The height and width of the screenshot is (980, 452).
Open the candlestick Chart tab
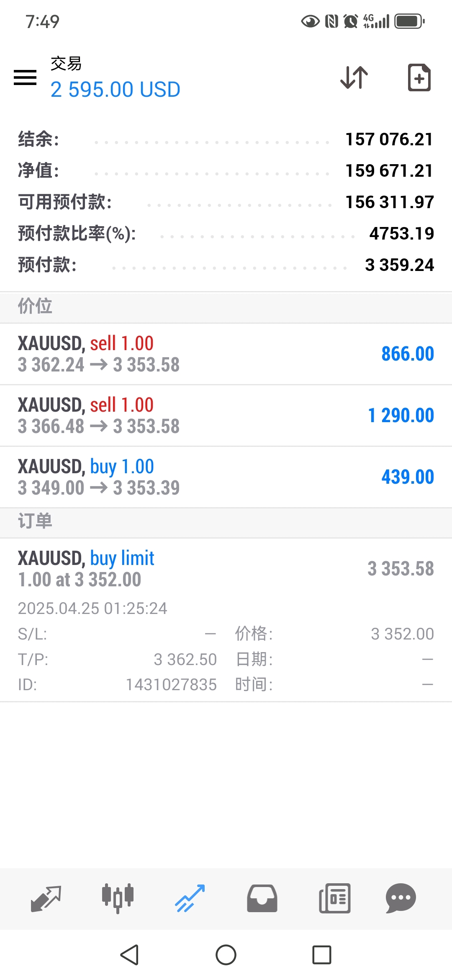(x=118, y=899)
